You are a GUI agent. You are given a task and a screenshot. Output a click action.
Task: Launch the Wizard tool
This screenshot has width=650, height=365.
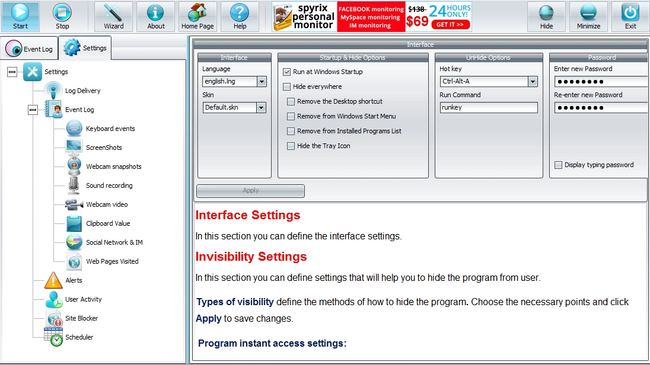(114, 17)
